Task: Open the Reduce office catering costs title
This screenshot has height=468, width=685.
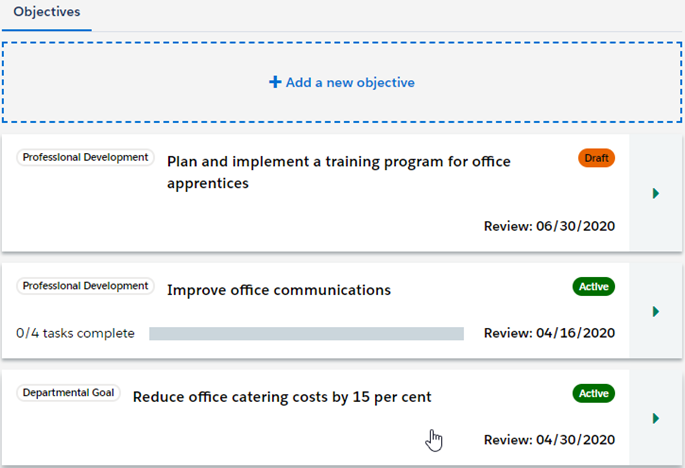Action: coord(282,397)
